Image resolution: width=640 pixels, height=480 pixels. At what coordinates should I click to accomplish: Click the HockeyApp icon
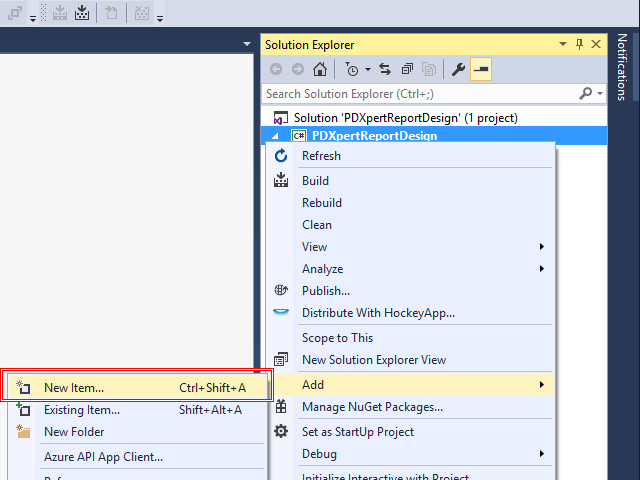pos(281,312)
